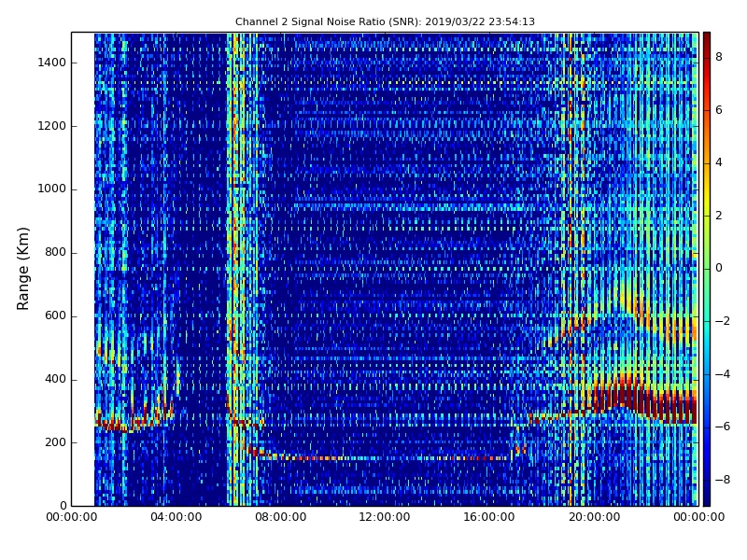Click the 1400 range tick label

pos(51,63)
